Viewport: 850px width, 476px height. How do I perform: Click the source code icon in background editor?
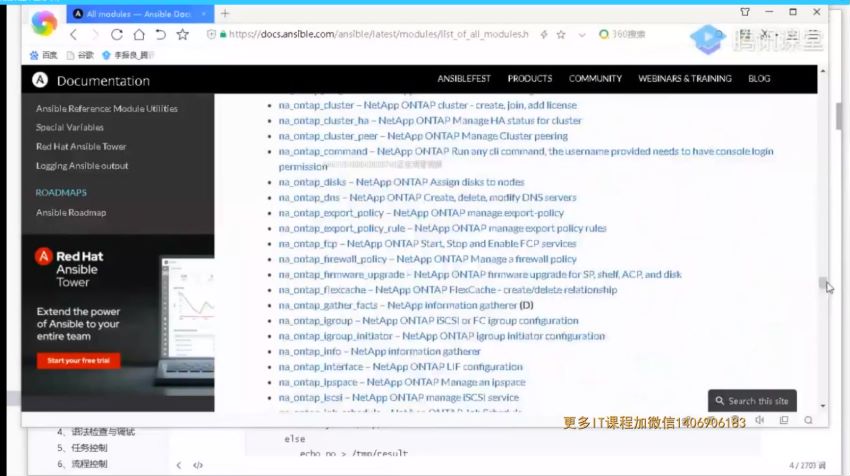[x=198, y=465]
